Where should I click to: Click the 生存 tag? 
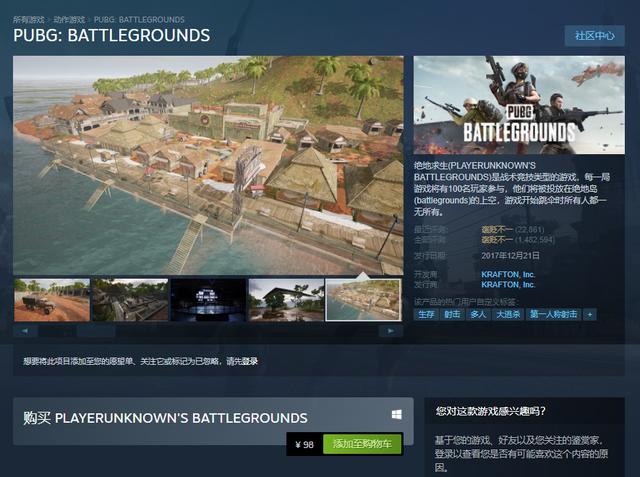click(426, 314)
